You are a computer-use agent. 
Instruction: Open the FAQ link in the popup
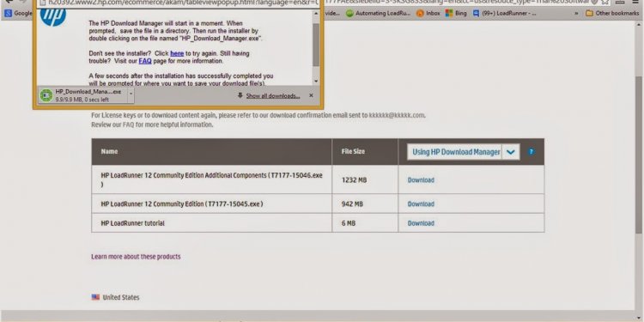[145, 61]
